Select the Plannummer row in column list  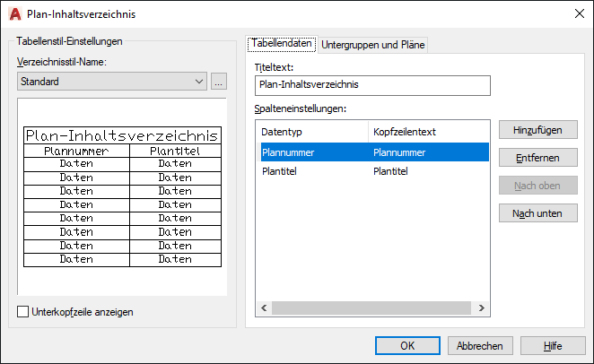[314, 152]
